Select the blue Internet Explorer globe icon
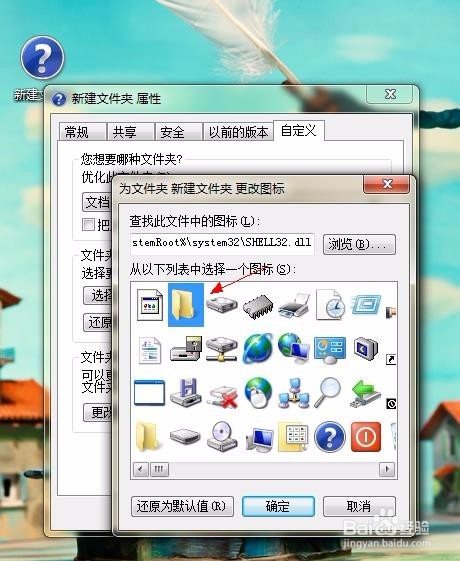 [258, 348]
